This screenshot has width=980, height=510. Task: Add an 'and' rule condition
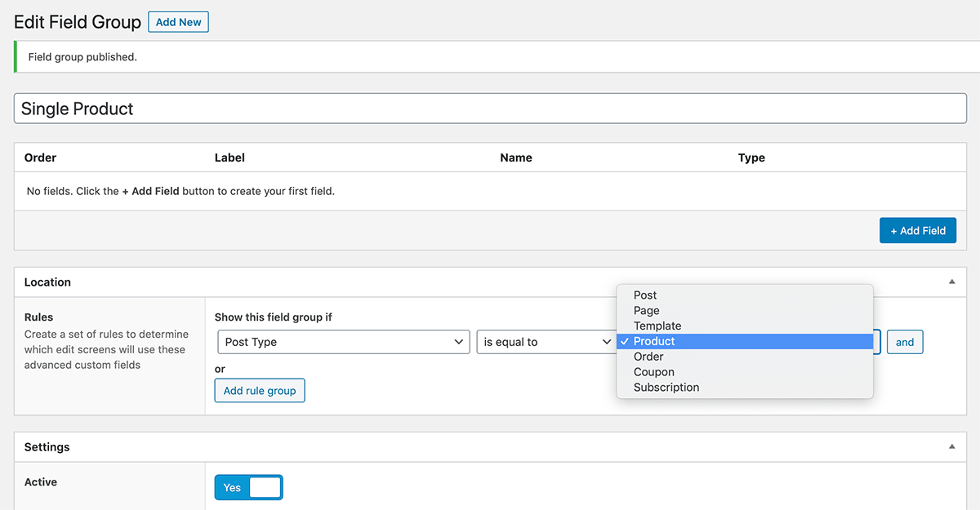coord(905,342)
